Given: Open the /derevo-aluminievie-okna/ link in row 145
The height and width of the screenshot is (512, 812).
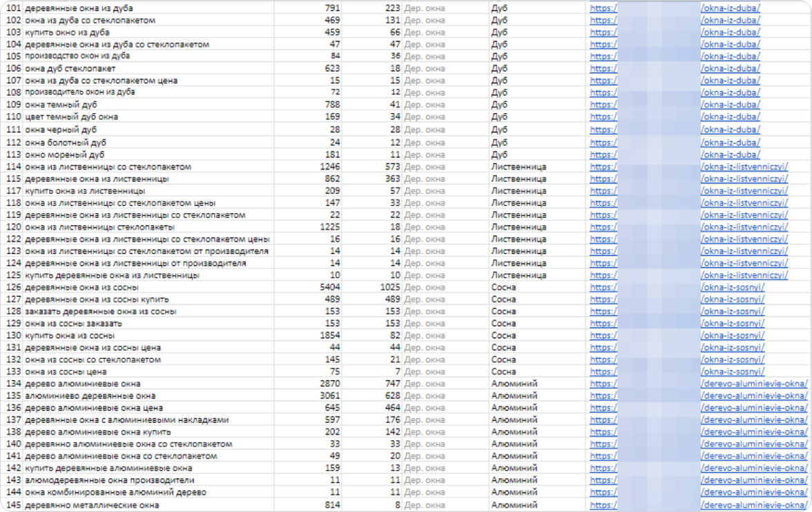Looking at the screenshot, I should point(754,505).
